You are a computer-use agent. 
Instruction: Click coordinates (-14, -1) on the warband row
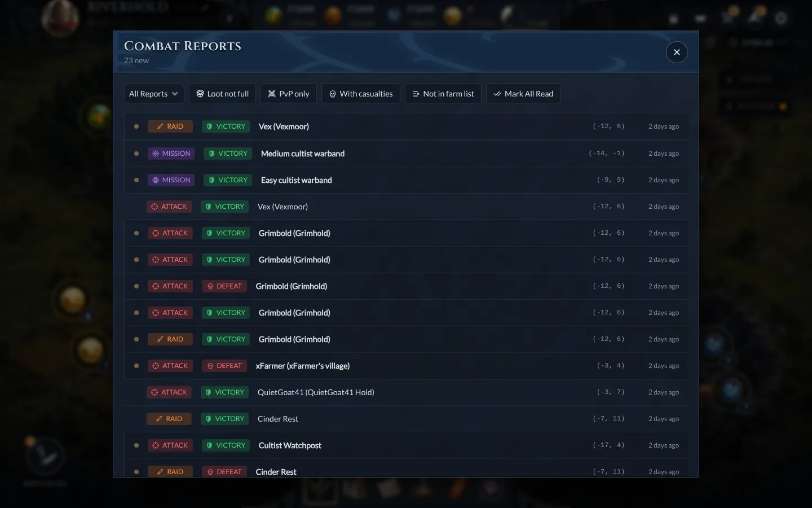point(606,154)
